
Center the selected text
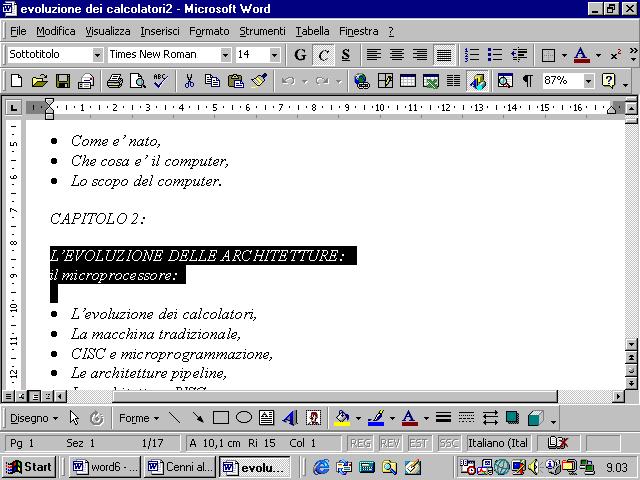pyautogui.click(x=397, y=55)
